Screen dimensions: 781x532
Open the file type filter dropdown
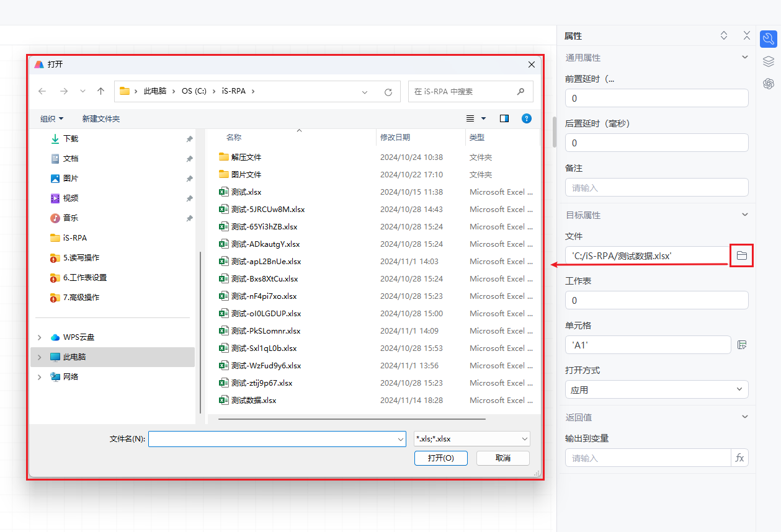point(471,439)
